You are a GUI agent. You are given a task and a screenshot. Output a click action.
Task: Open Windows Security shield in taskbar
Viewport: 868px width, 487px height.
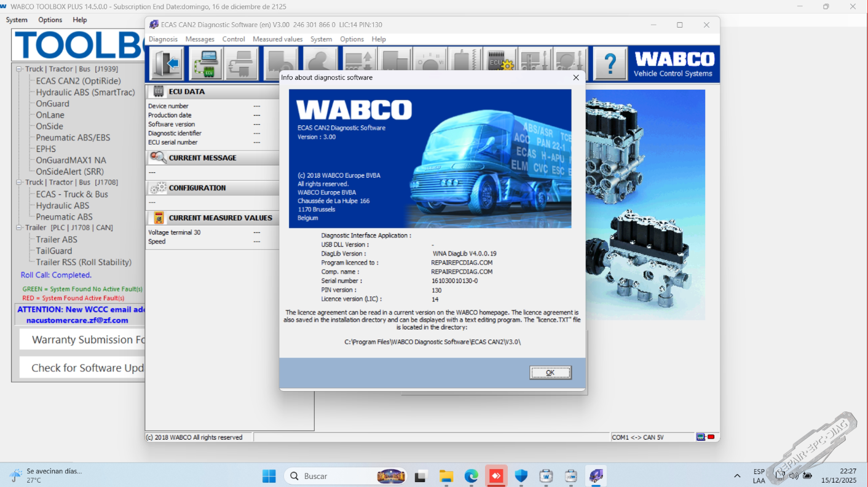coord(521,476)
